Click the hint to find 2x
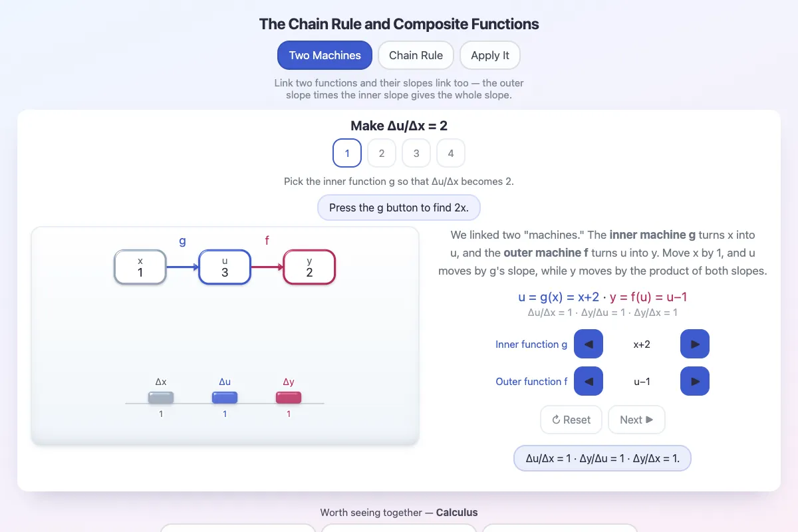Screen dimensions: 798x532 point(399,207)
